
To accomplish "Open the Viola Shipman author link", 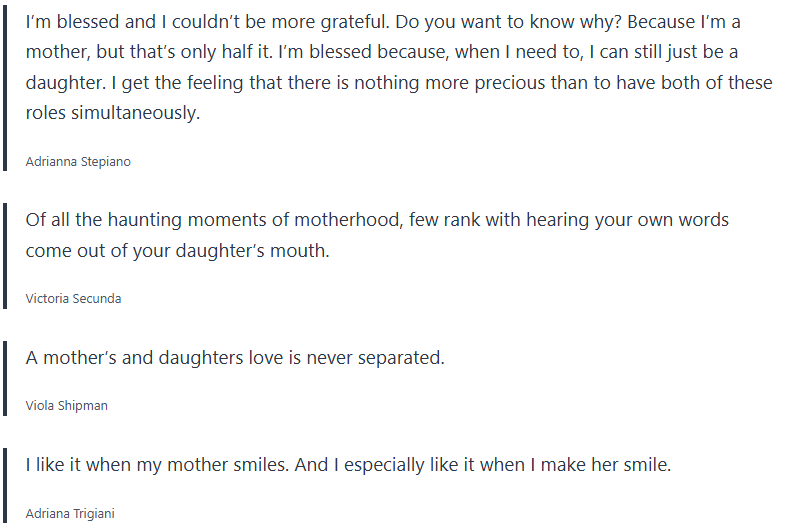I will pyautogui.click(x=66, y=405).
